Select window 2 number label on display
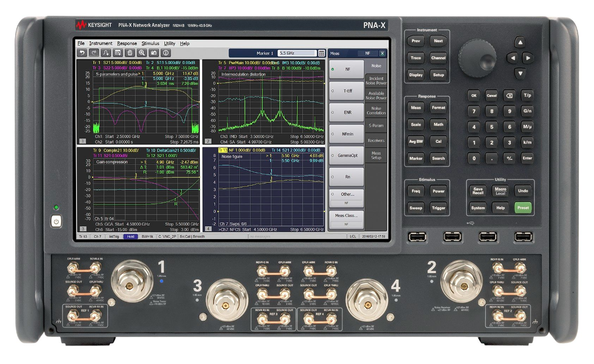 pyautogui.click(x=208, y=141)
